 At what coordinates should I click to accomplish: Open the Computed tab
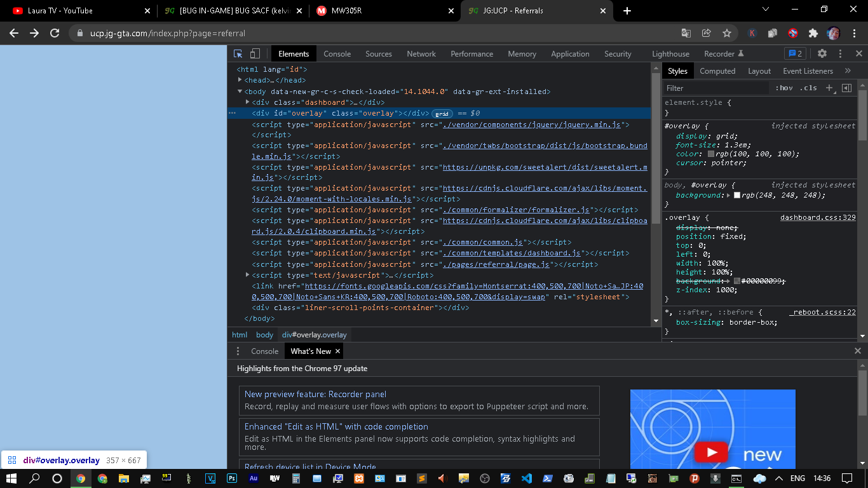click(717, 71)
